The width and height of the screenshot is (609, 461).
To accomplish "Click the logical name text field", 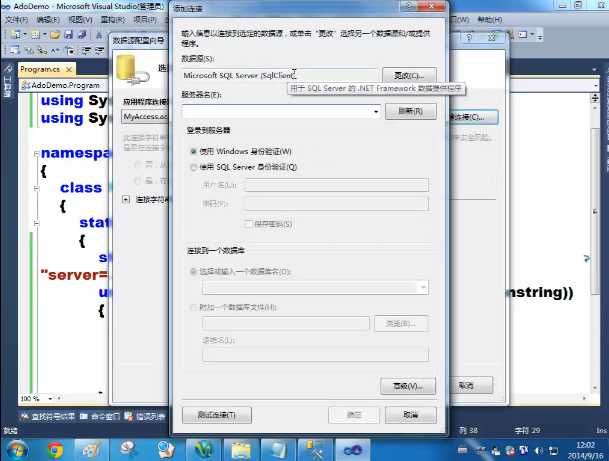I will [x=315, y=353].
